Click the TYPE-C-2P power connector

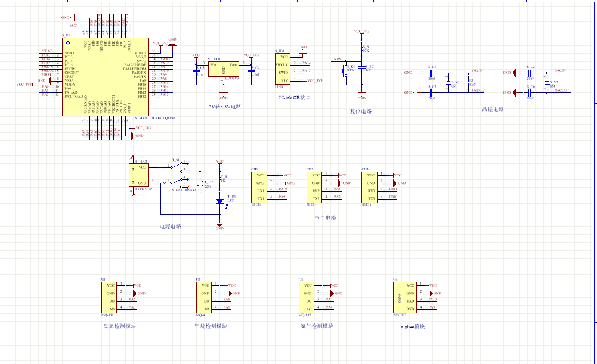(140, 175)
